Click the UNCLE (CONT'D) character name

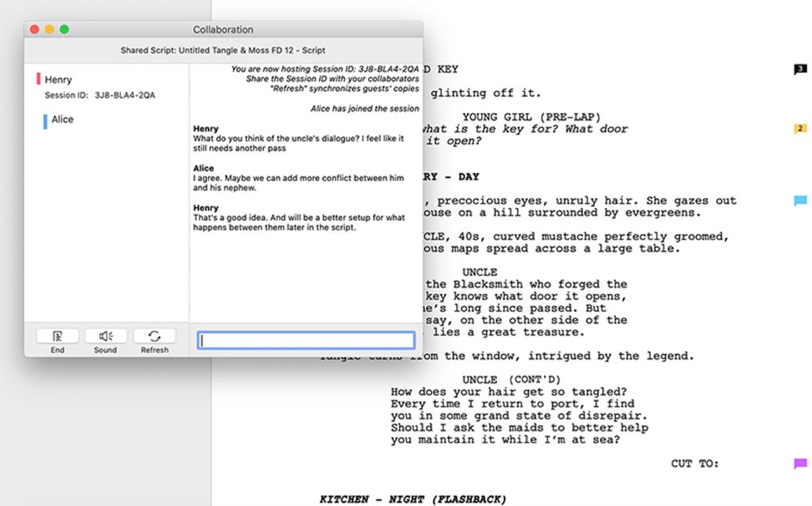[x=512, y=379]
